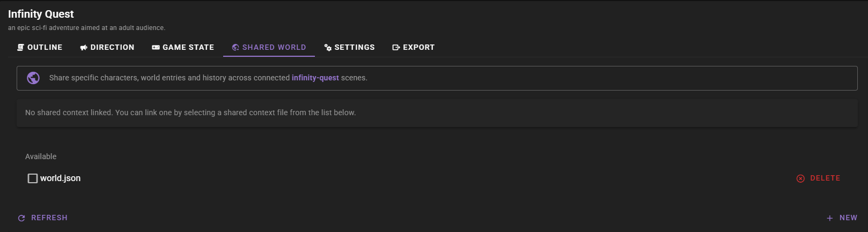Screen dimensions: 868x232
Task: Click the gears icon beside Settings
Action: [328, 48]
